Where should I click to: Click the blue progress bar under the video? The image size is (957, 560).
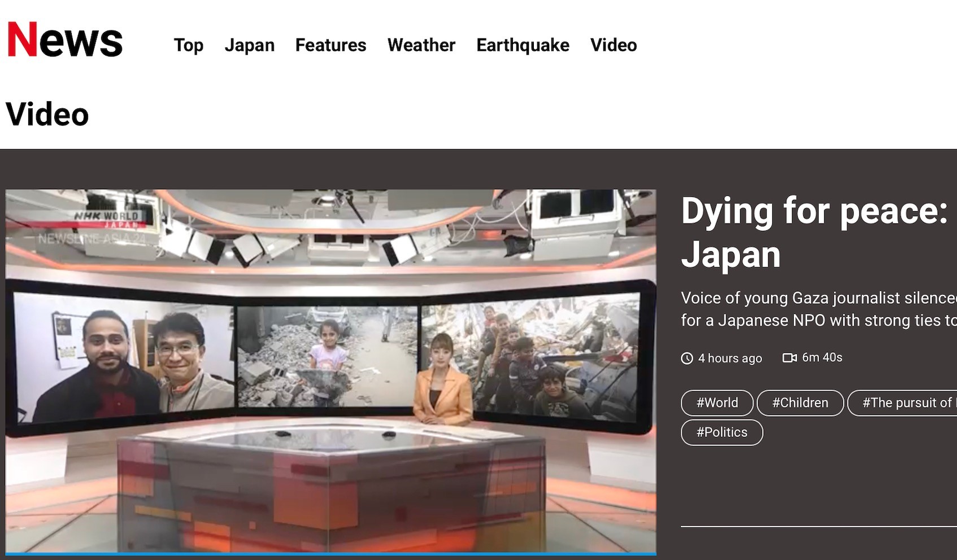tap(330, 554)
